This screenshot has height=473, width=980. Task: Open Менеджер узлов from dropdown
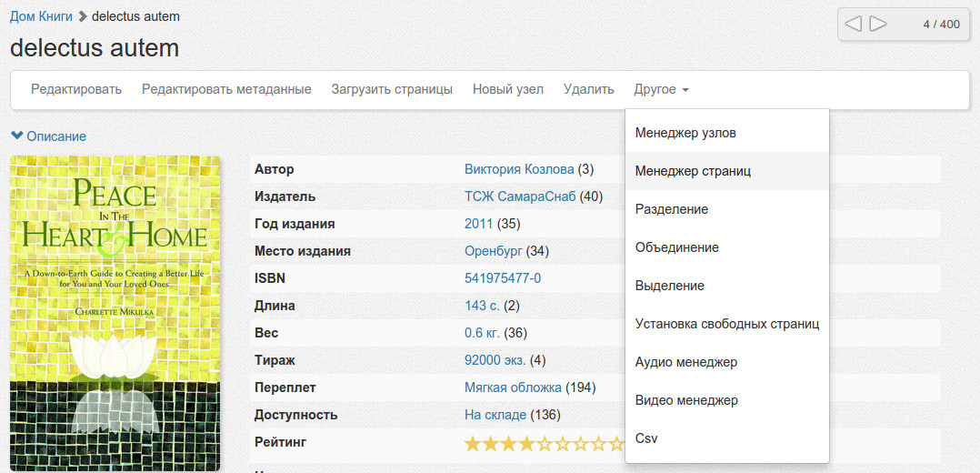(x=685, y=133)
